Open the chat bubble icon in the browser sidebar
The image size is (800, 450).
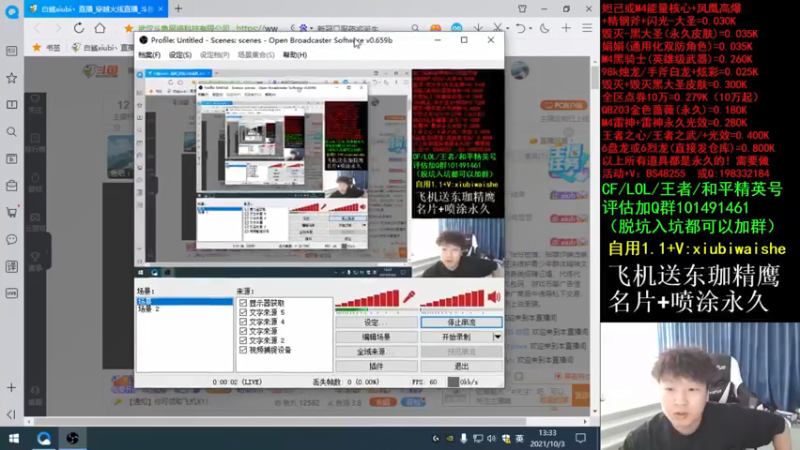pyautogui.click(x=11, y=239)
